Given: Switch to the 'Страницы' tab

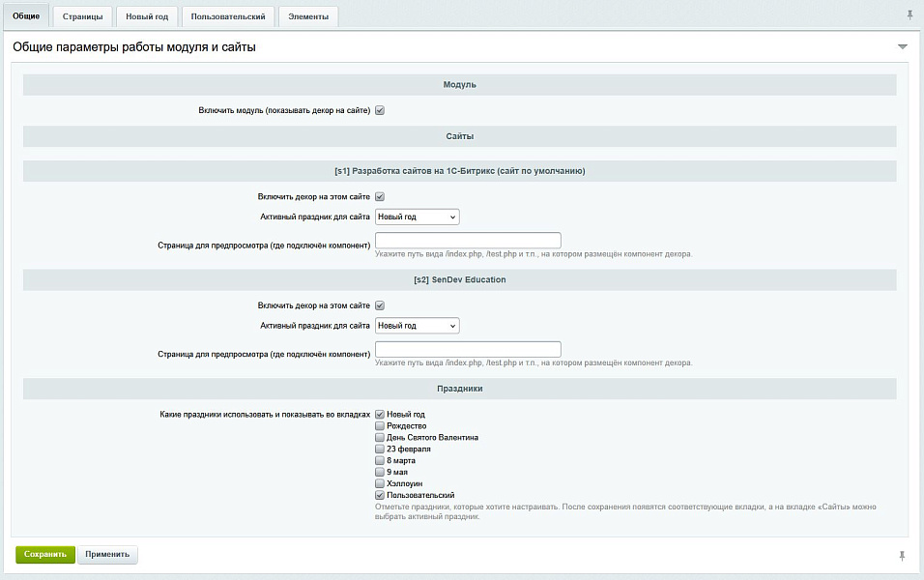Looking at the screenshot, I should [x=83, y=16].
